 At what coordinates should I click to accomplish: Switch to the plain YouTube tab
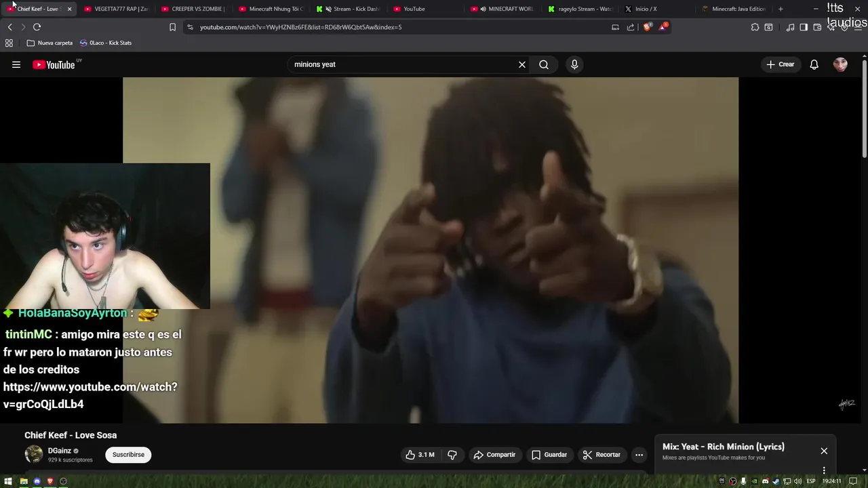click(x=425, y=9)
